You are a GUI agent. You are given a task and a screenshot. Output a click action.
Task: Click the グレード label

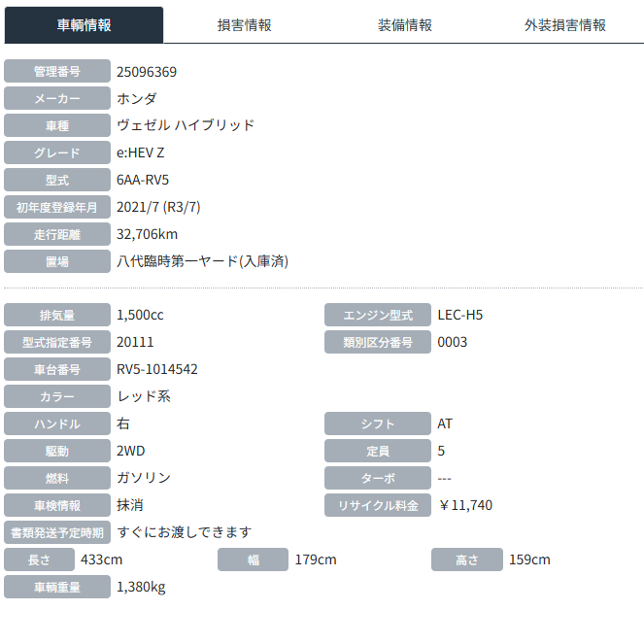[x=57, y=153]
